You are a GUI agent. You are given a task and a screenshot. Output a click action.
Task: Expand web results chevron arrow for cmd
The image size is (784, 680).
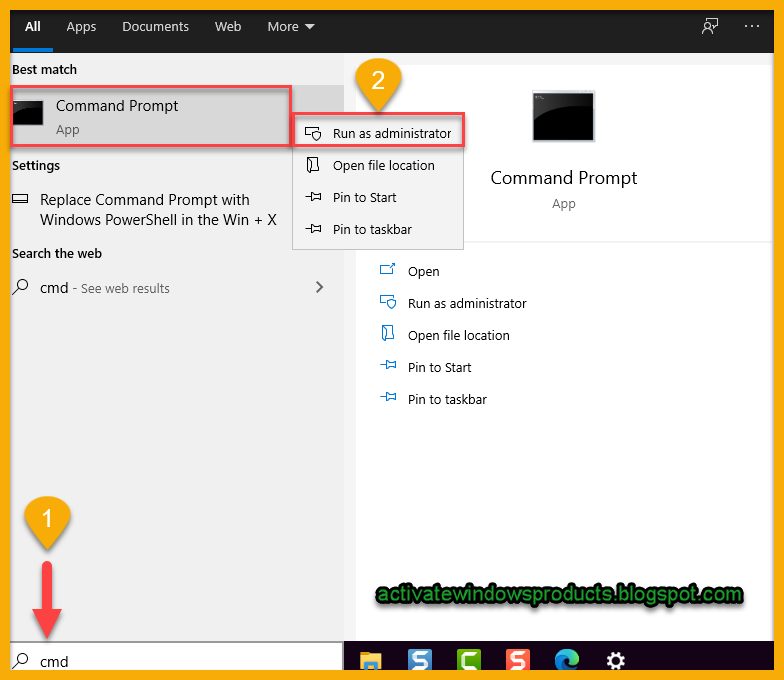(x=320, y=287)
